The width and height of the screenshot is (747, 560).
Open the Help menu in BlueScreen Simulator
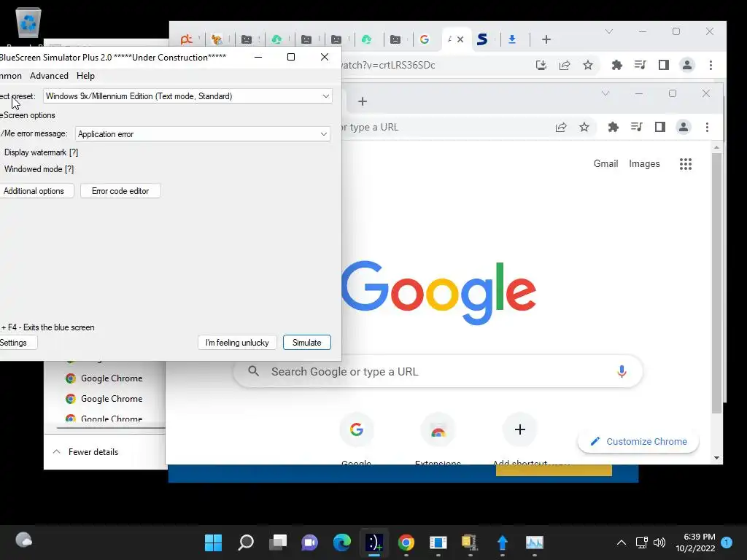86,76
